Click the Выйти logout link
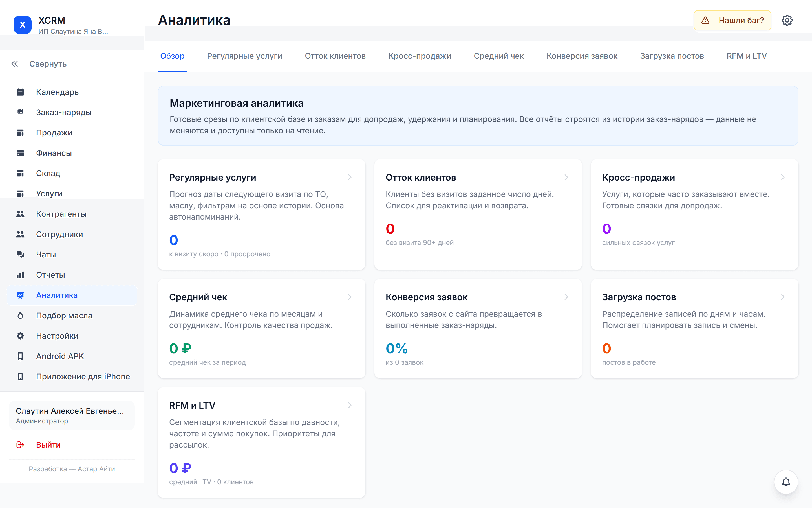This screenshot has height=508, width=812. tap(48, 445)
